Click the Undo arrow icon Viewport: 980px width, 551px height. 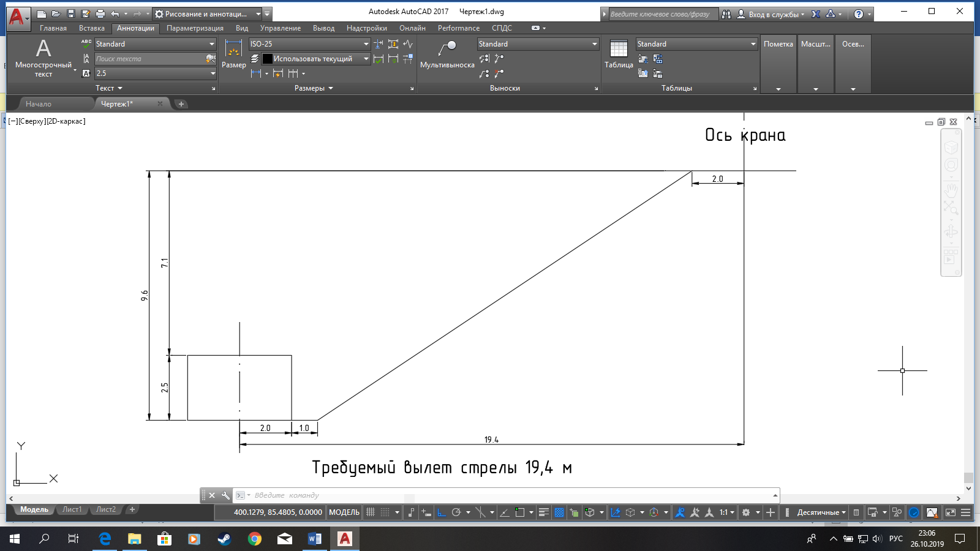[x=115, y=13]
